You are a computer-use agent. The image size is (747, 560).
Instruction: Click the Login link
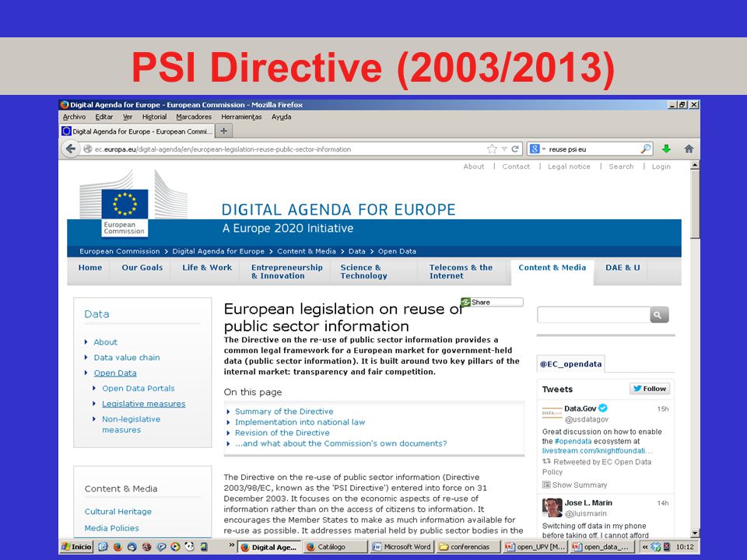click(x=661, y=166)
